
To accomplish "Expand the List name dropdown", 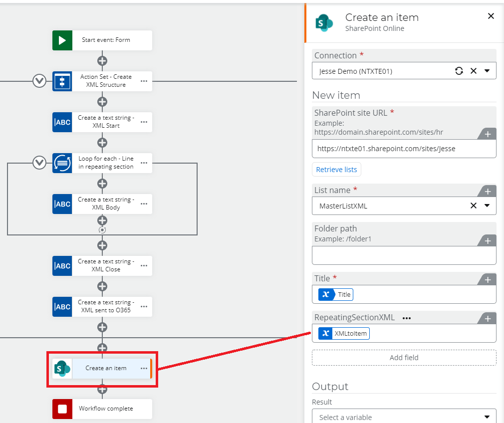I will [487, 206].
